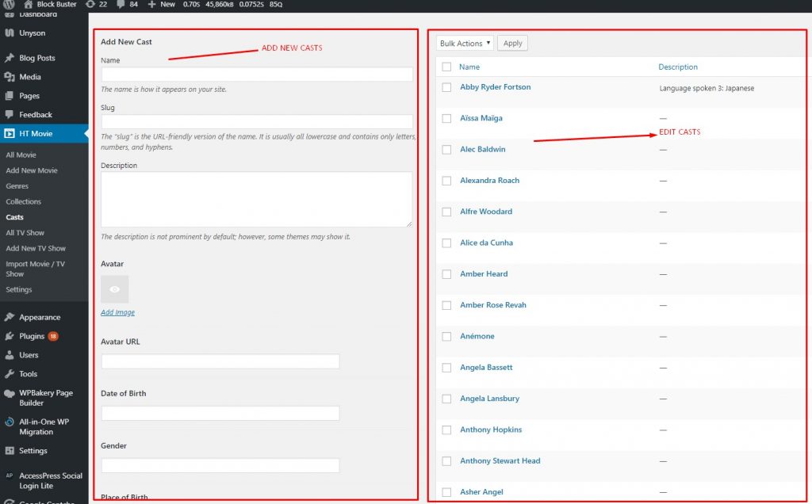Open the Amber Rose Revah cast link

point(493,305)
